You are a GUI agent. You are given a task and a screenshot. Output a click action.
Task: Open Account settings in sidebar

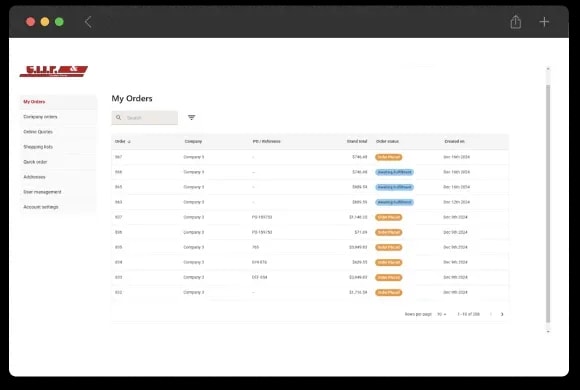[58, 207]
